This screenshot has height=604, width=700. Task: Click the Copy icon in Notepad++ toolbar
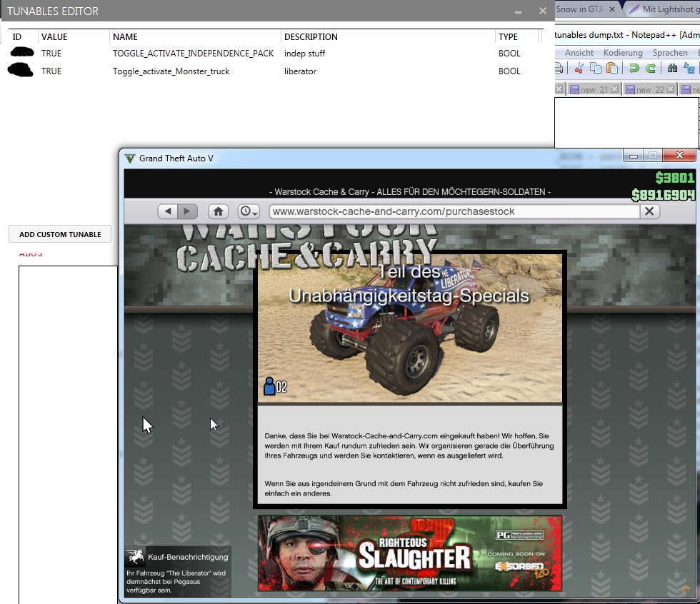(595, 69)
